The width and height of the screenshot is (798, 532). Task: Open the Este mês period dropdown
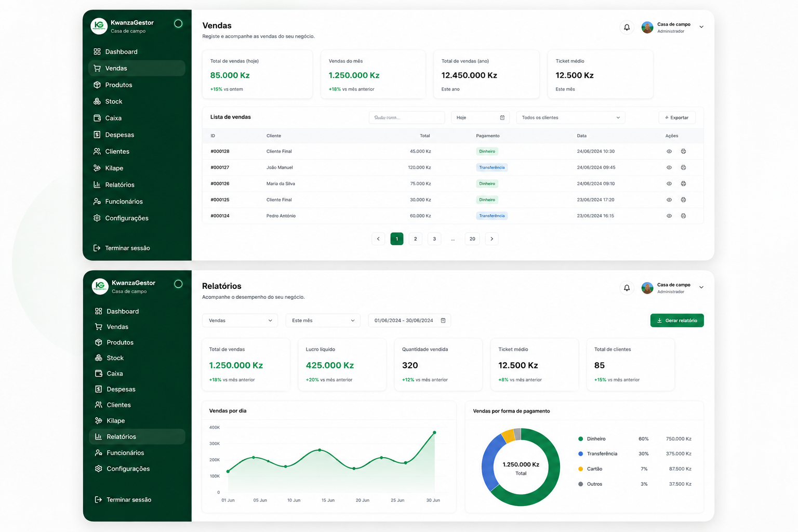[x=323, y=321]
